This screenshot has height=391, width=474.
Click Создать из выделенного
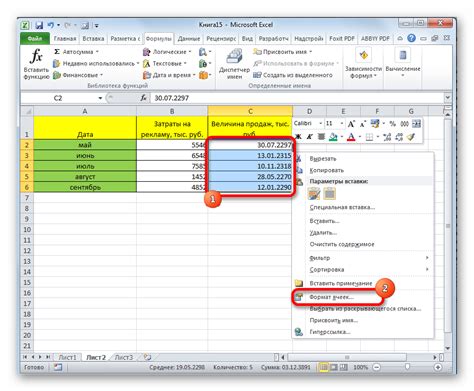tap(293, 75)
